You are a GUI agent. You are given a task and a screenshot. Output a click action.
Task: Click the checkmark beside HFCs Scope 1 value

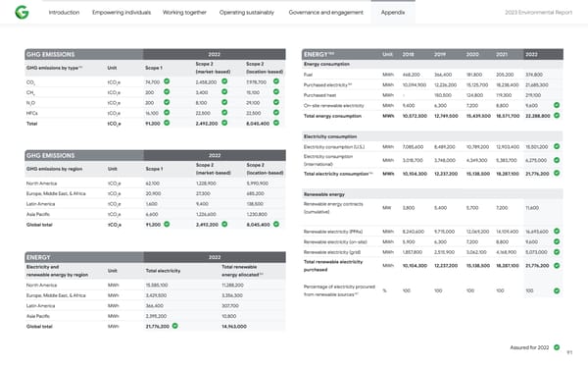tap(167, 112)
